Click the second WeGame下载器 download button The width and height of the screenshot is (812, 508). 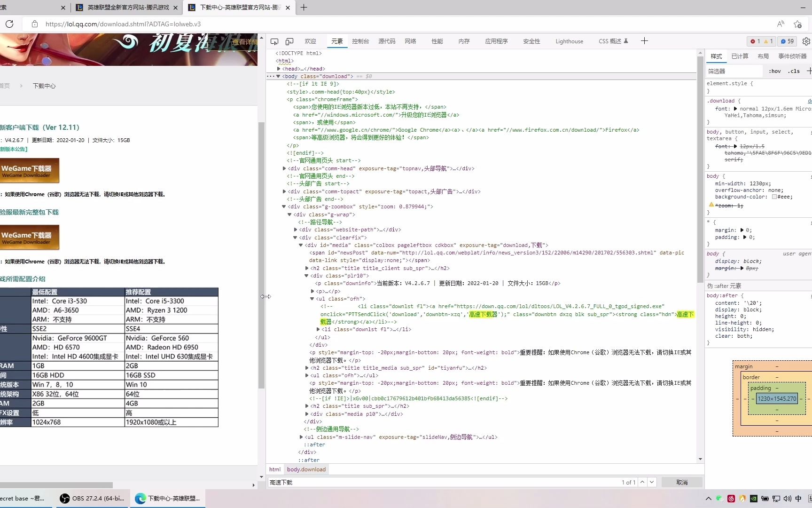tap(30, 238)
